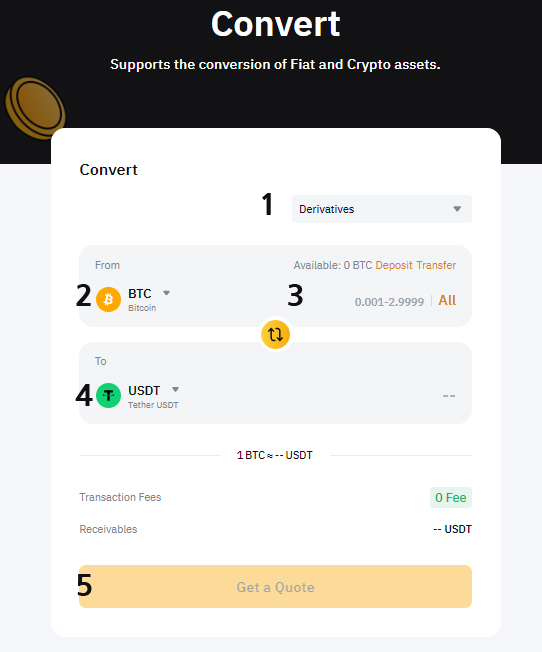The width and height of the screenshot is (542, 652).
Task: Expand the USDT currency selector arrow
Action: click(x=176, y=390)
